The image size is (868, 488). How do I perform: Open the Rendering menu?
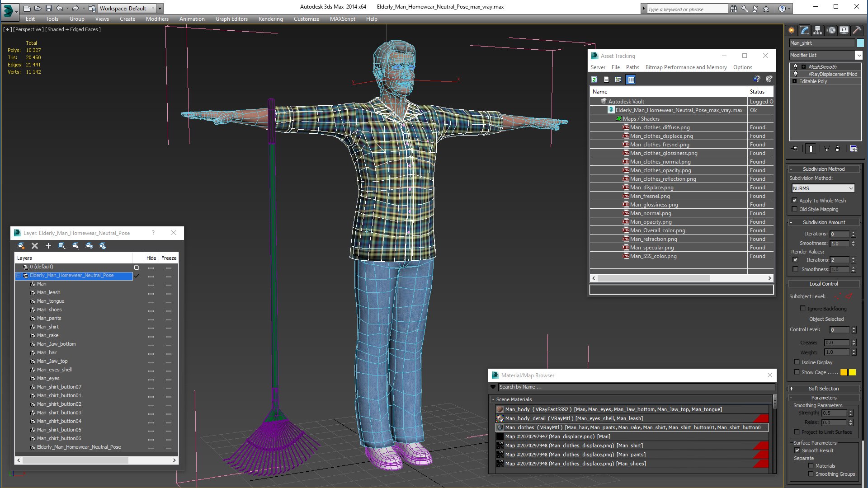point(270,19)
